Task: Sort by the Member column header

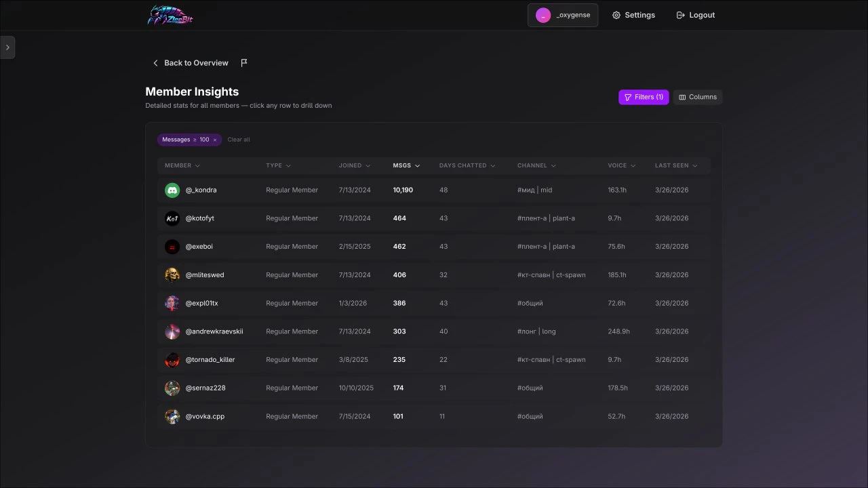Action: click(x=182, y=165)
